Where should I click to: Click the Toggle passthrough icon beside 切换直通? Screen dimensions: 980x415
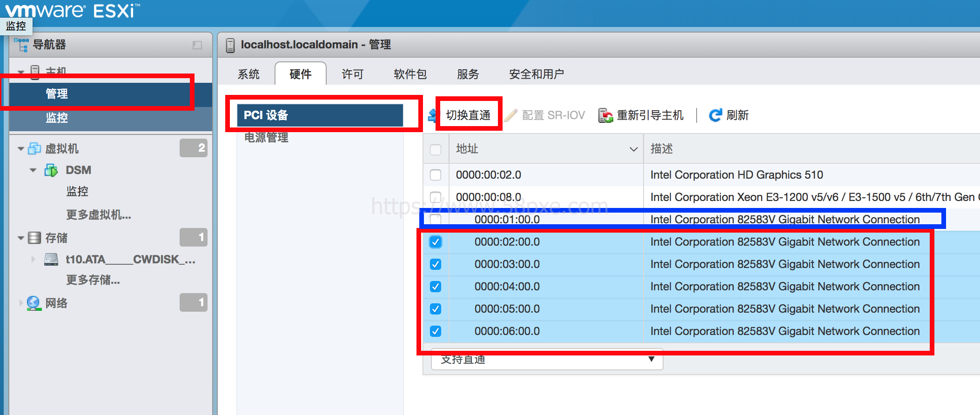click(x=432, y=115)
